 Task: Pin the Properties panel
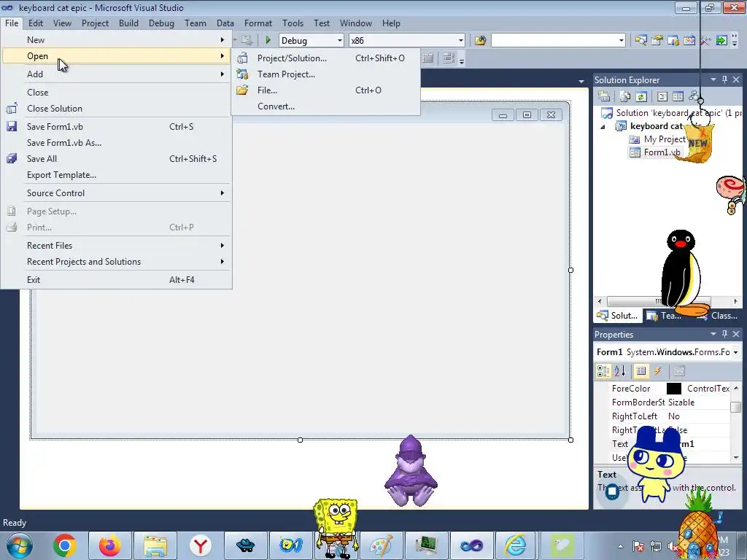click(x=724, y=334)
